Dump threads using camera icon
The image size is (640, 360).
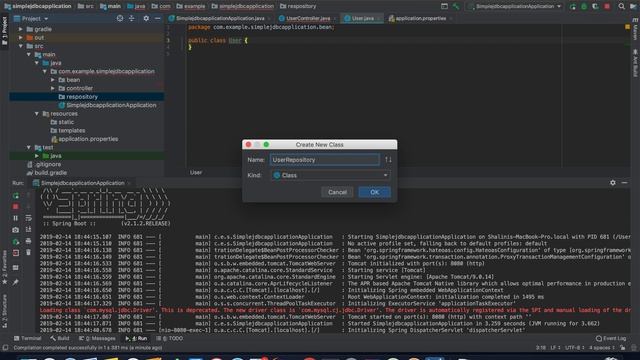tap(16, 230)
